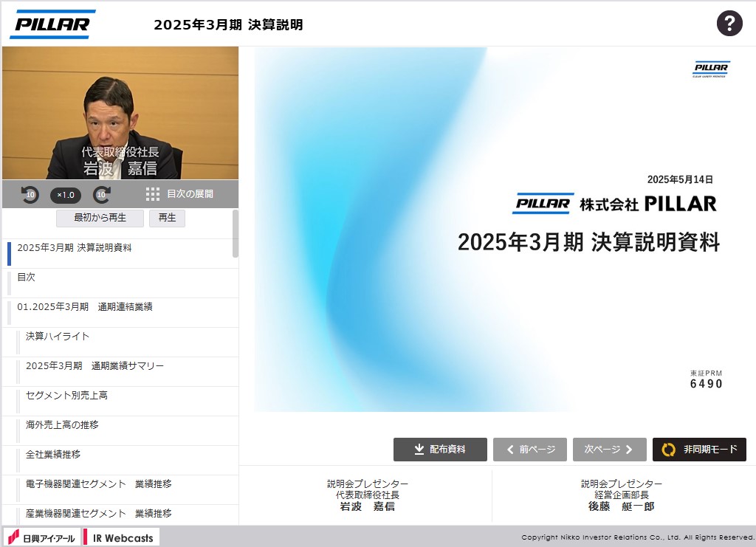Select 2025年3月期 決算説明資料 chapter
Screen dimensions: 756x547
point(120,253)
